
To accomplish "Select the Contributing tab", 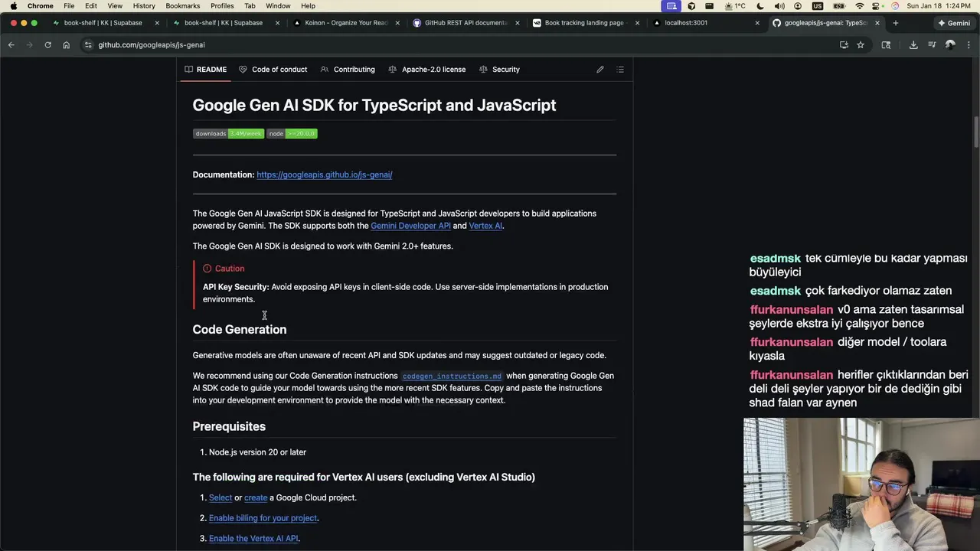I will point(348,70).
